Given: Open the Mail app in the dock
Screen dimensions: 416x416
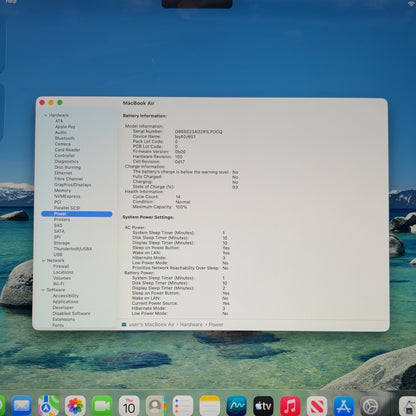Looking at the screenshot, I should (x=22, y=406).
